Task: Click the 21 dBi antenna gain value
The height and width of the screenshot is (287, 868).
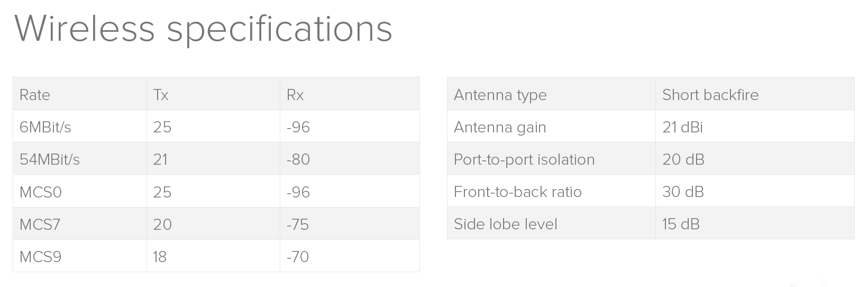Action: pos(682,127)
